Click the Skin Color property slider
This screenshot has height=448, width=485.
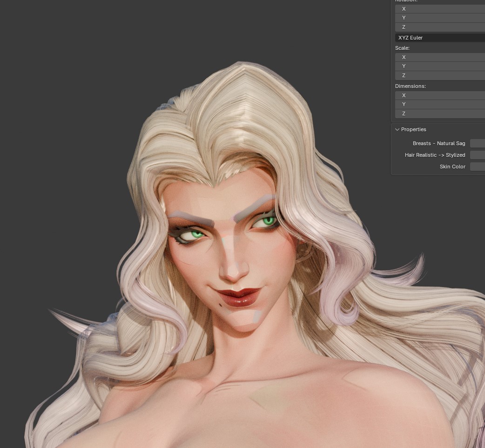(x=477, y=167)
